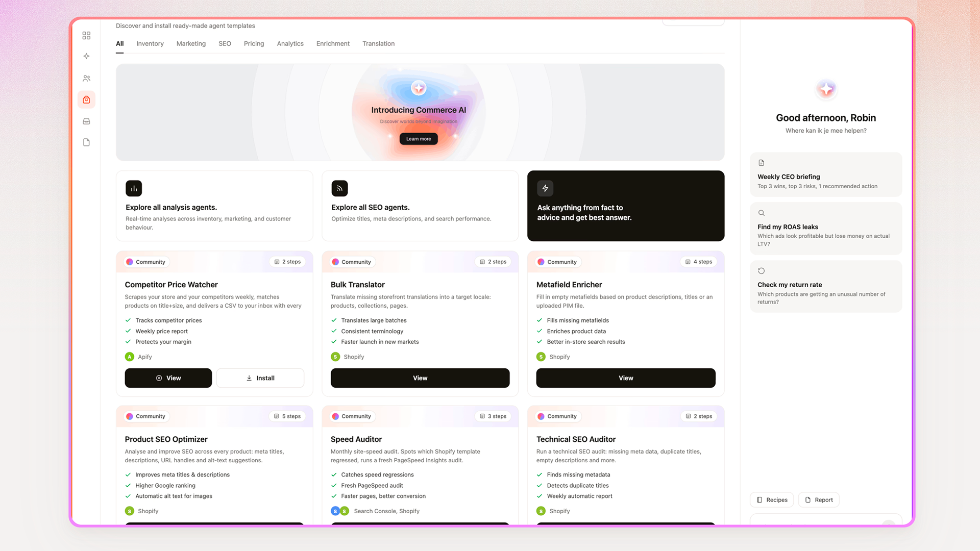Open the Report button in assistant panel

point(819,500)
